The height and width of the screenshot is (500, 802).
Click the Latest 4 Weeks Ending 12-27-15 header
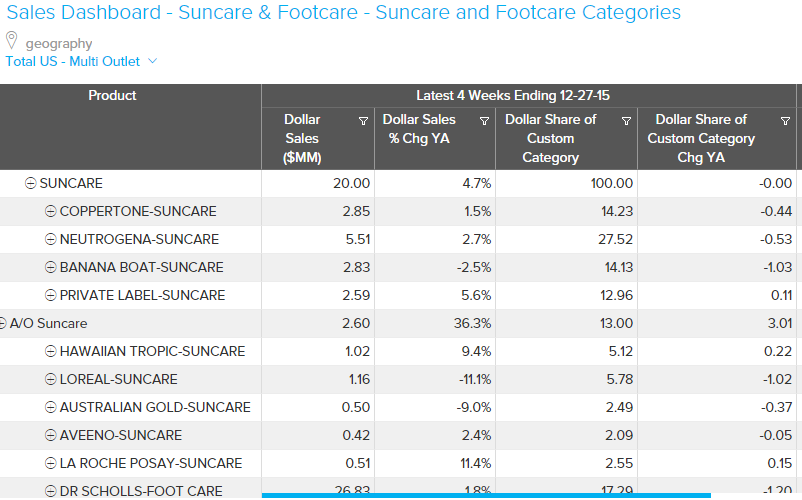tap(513, 96)
